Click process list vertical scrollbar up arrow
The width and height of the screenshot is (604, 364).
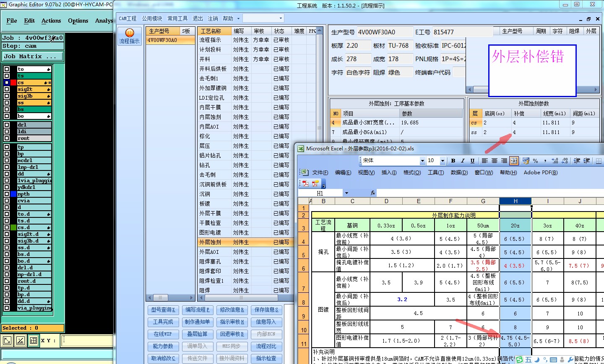(x=320, y=31)
